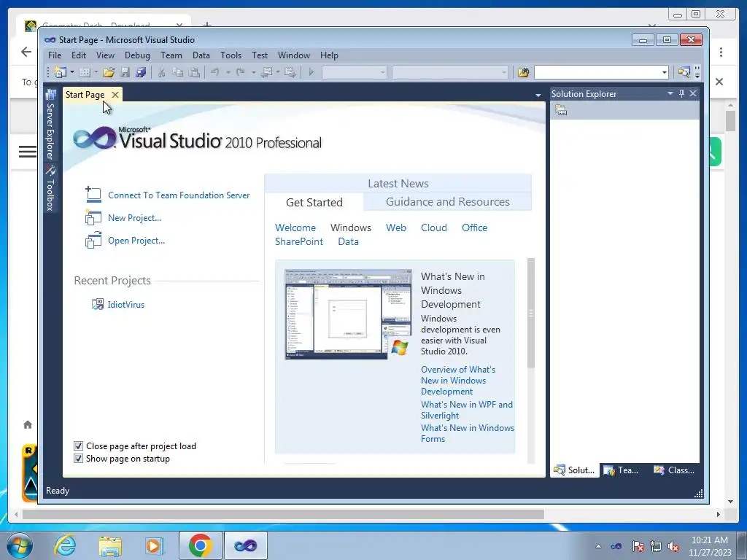
Task: Click the Windows Development screenshot thumbnail
Action: pyautogui.click(x=348, y=314)
